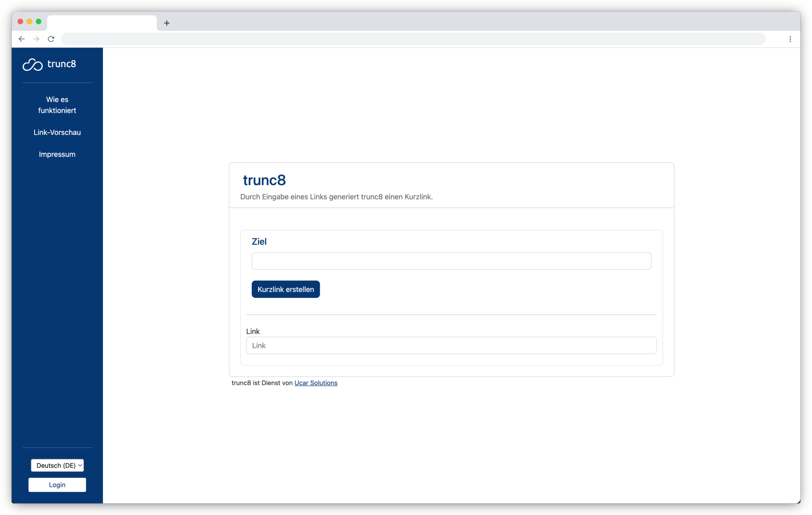Click the green maximize traffic light button
Screen dimensions: 812x515
click(38, 22)
